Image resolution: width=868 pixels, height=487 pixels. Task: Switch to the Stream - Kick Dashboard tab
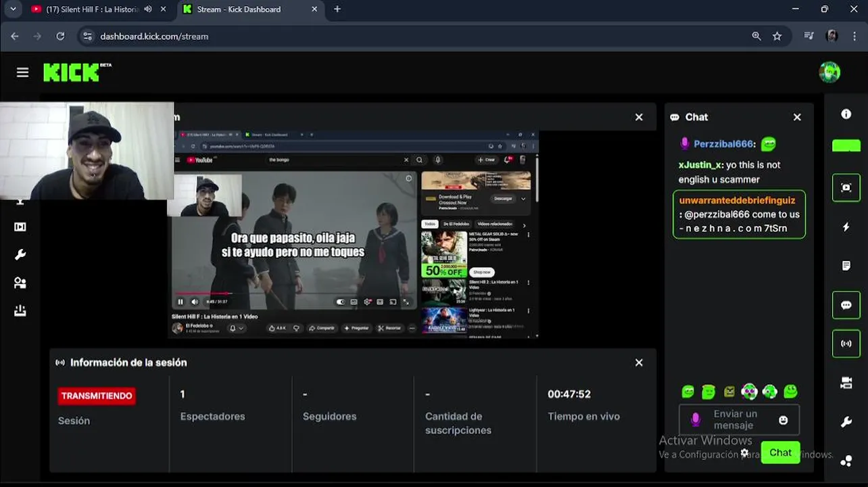239,9
